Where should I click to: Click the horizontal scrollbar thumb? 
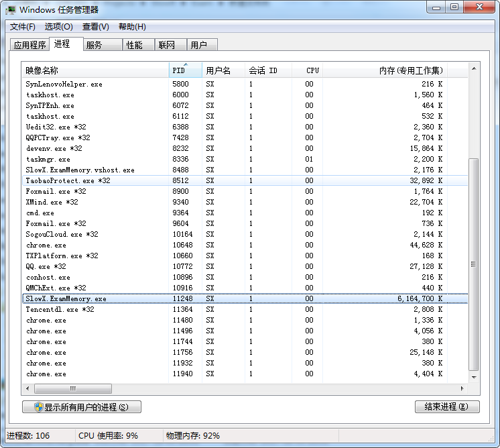coord(73,388)
